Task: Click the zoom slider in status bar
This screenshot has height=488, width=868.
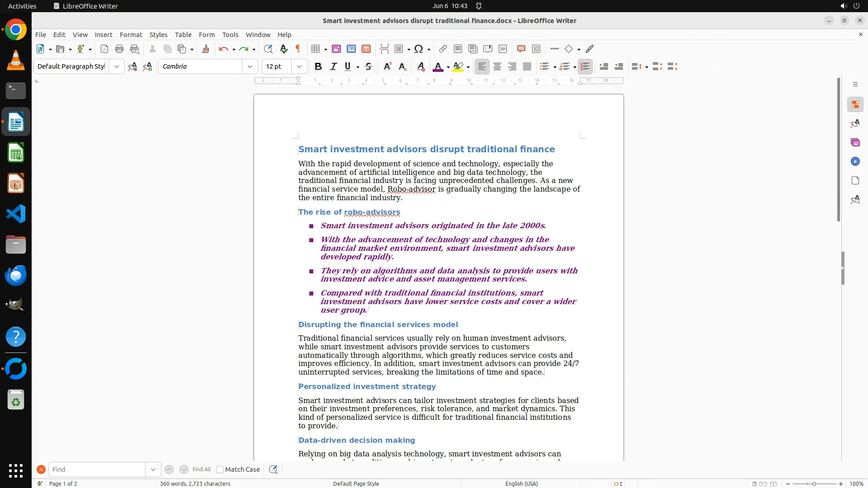Action: click(x=814, y=483)
